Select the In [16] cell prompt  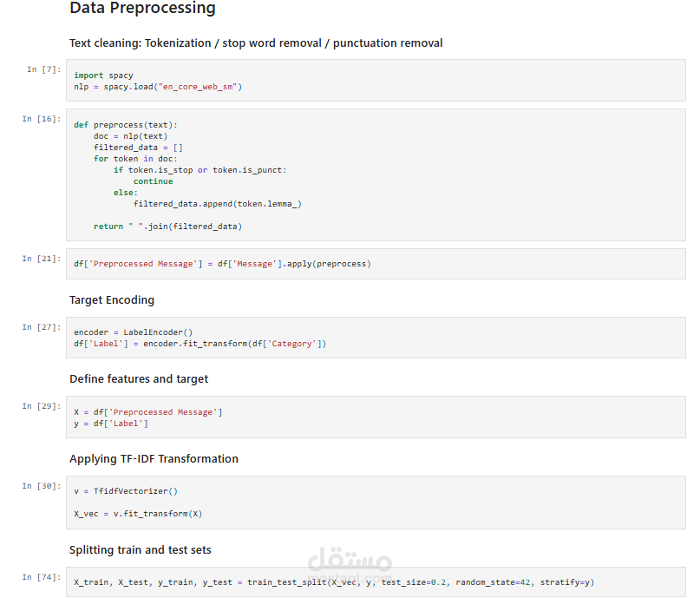(41, 119)
